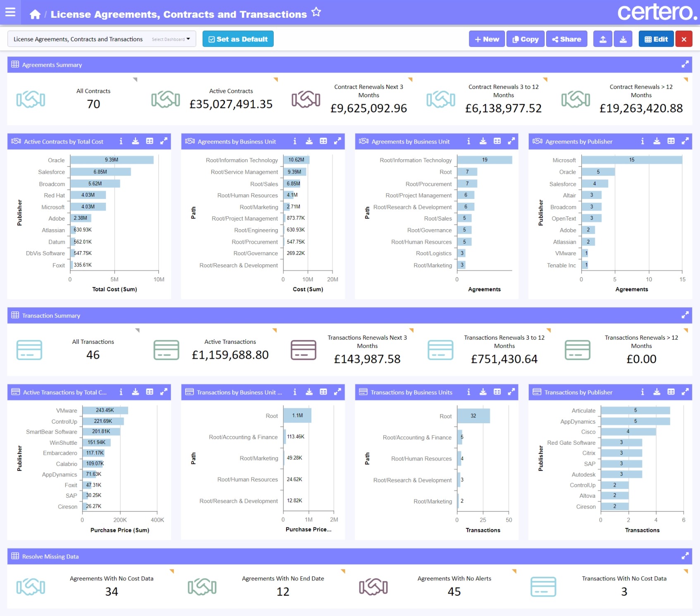Open All Transactions tile corner menu

point(138,330)
